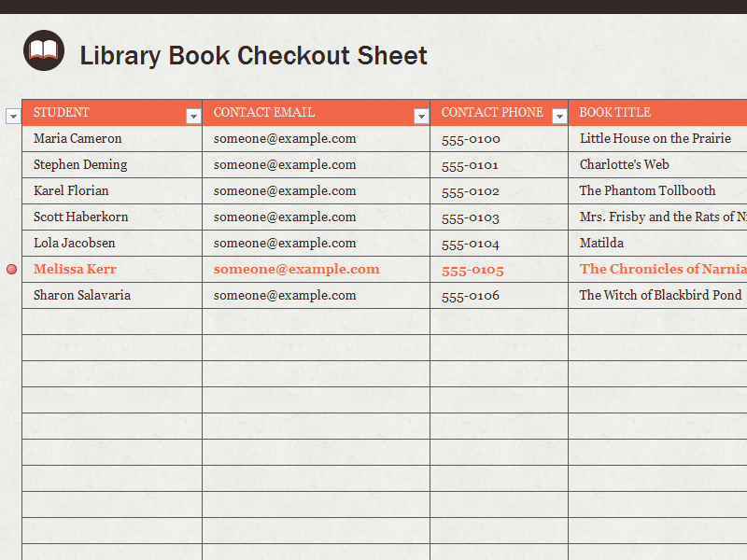The width and height of the screenshot is (747, 560).
Task: Select The Witch of Blackbird Pond cell
Action: 658,296
